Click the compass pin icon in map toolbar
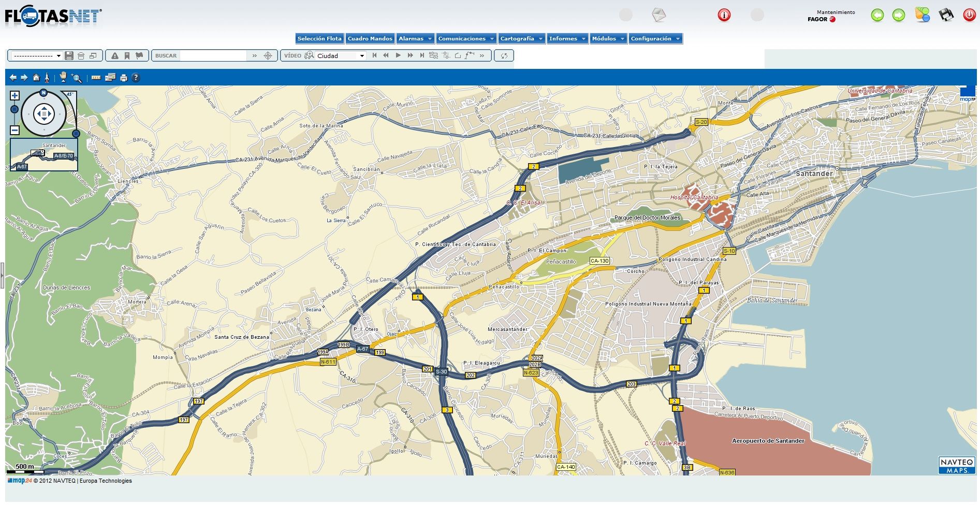This screenshot has width=980, height=505. (47, 78)
